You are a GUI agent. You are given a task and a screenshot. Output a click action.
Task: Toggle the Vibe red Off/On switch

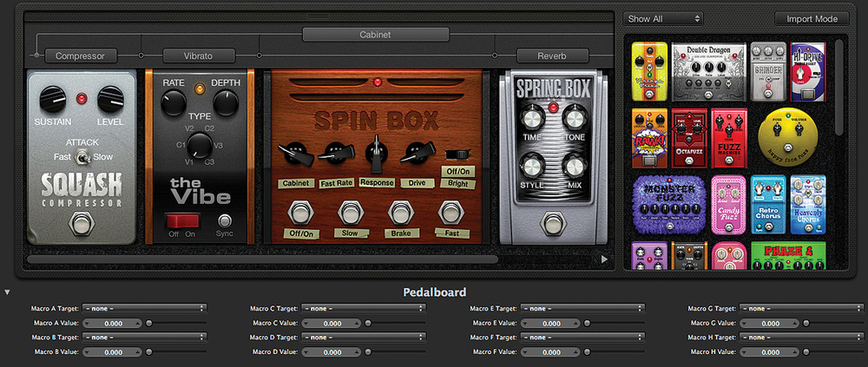tap(182, 221)
